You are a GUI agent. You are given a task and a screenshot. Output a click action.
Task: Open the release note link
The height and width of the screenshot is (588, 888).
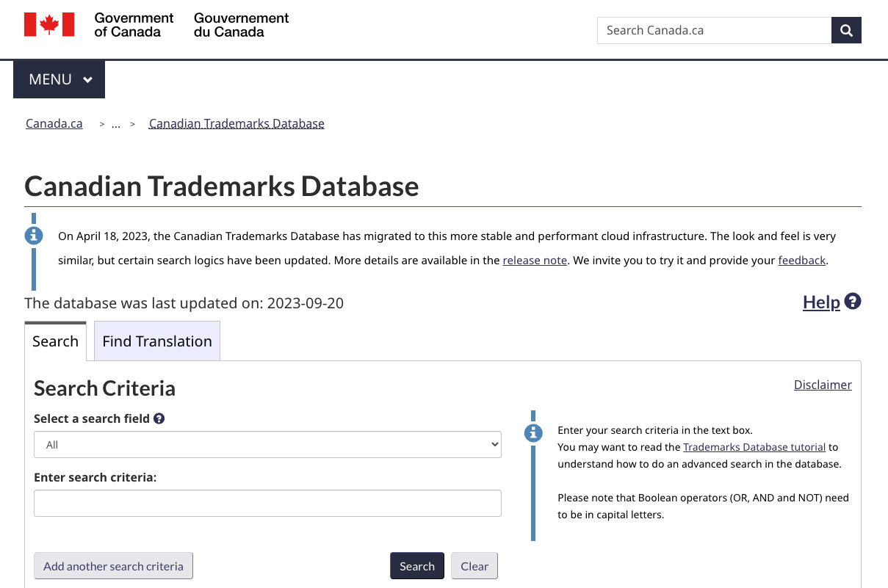pyautogui.click(x=535, y=260)
